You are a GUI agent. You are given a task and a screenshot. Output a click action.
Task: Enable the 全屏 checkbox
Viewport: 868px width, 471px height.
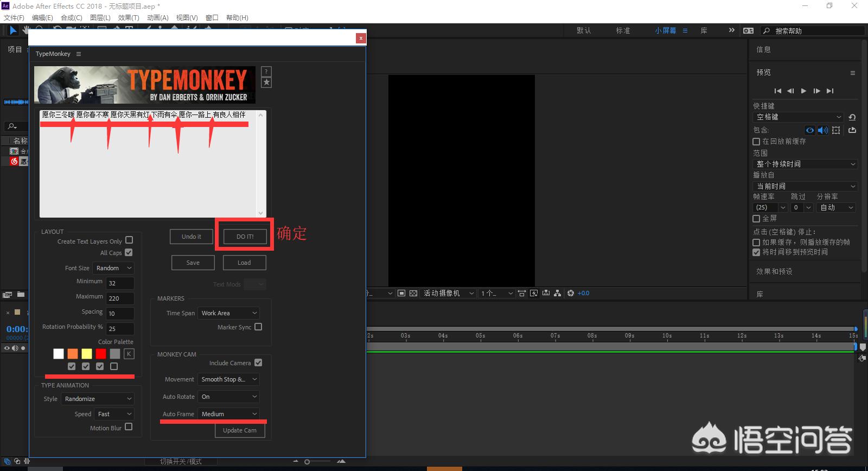(x=756, y=219)
